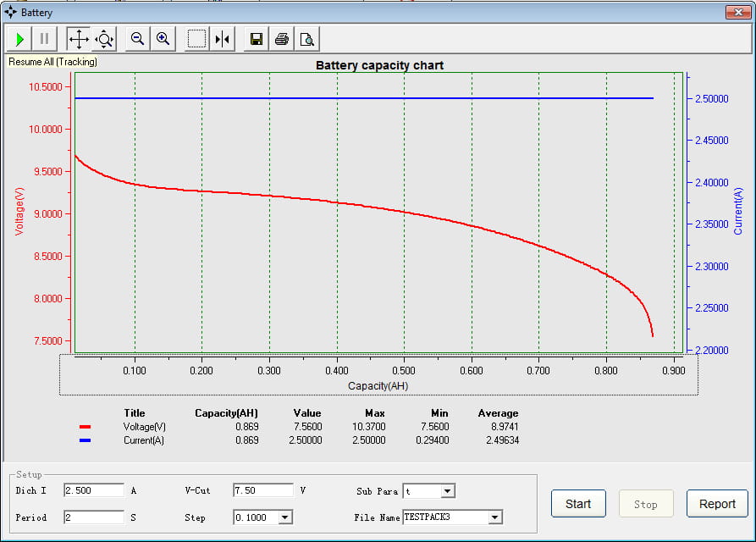Image resolution: width=756 pixels, height=542 pixels.
Task: Click the Current(A) right axis label
Action: (x=737, y=211)
